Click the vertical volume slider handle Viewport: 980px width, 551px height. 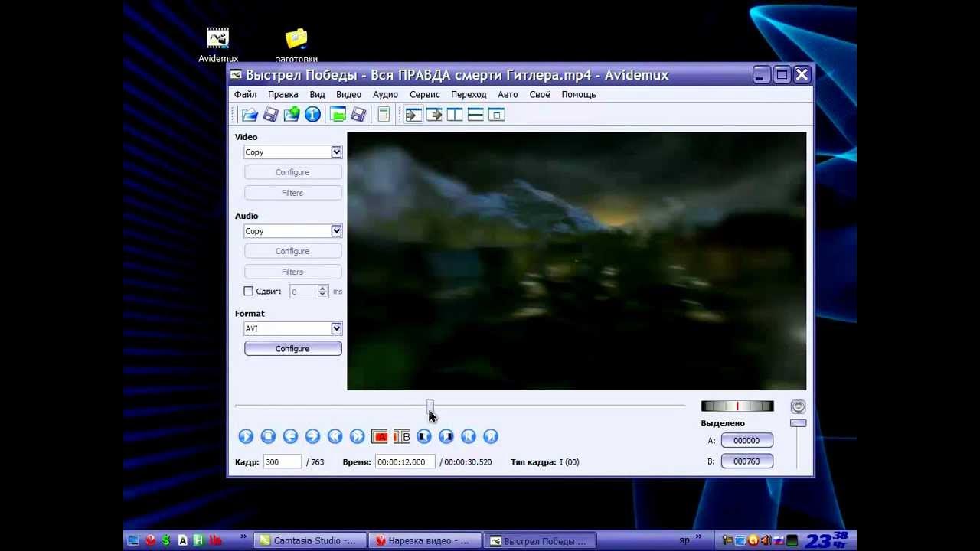pos(798,423)
